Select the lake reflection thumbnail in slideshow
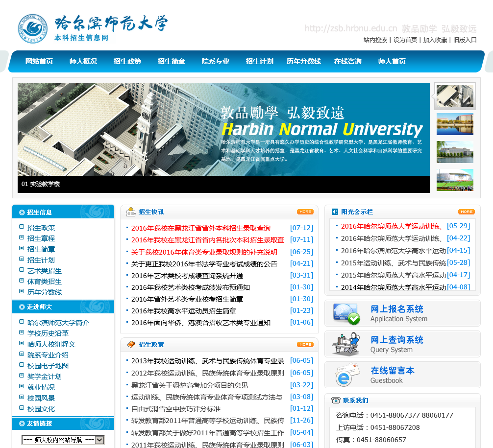 455,124
